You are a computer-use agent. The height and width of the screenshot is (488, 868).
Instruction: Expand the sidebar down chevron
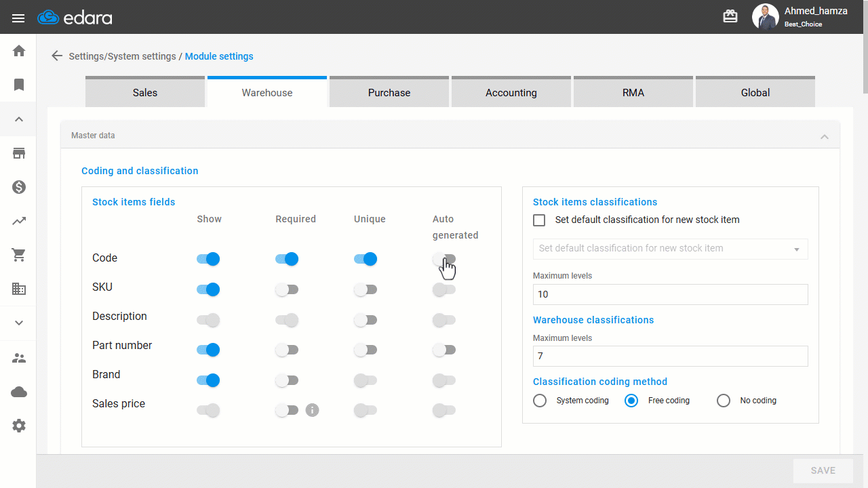[19, 323]
